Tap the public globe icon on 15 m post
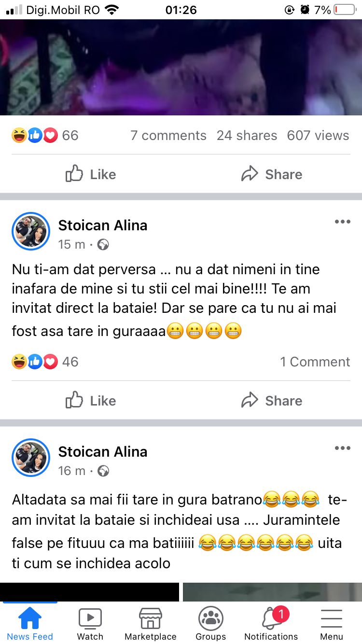Viewport: 362px width, 644px height. [x=103, y=245]
